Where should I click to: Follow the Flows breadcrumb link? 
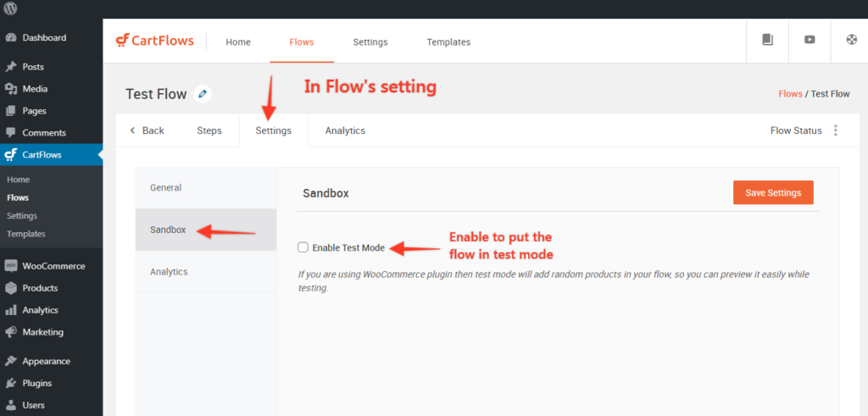(x=790, y=94)
